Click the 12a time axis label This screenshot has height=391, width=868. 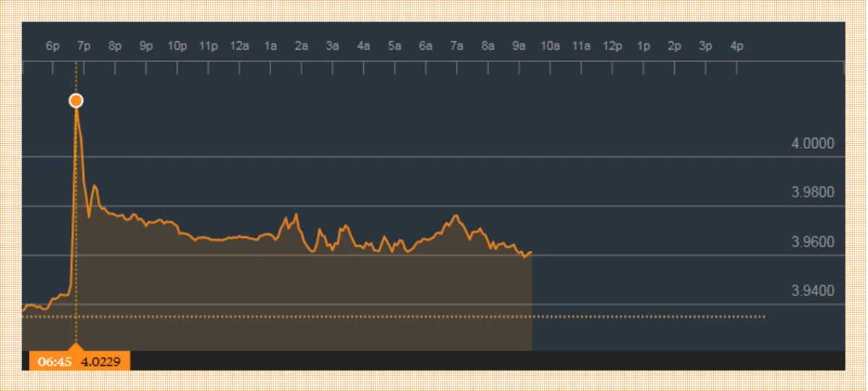pos(239,46)
